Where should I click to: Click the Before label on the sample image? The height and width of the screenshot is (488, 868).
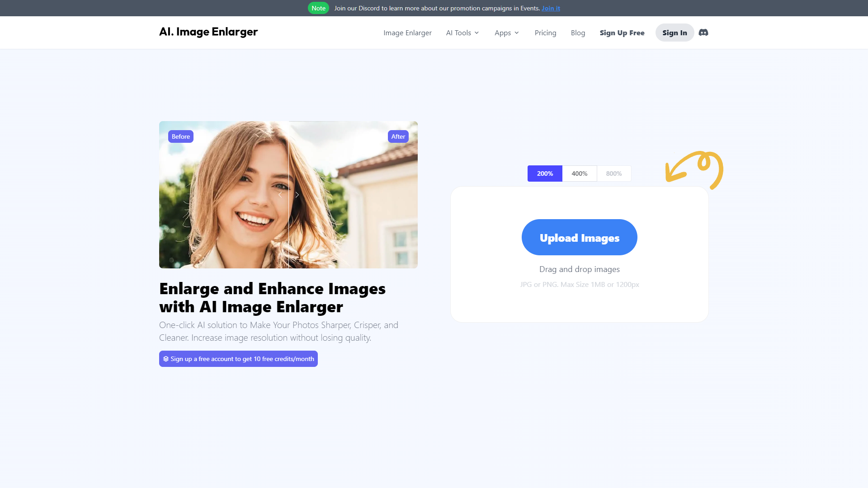click(x=180, y=136)
